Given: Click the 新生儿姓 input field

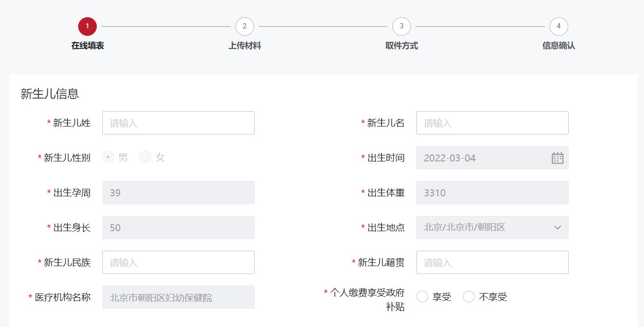Looking at the screenshot, I should coord(178,123).
